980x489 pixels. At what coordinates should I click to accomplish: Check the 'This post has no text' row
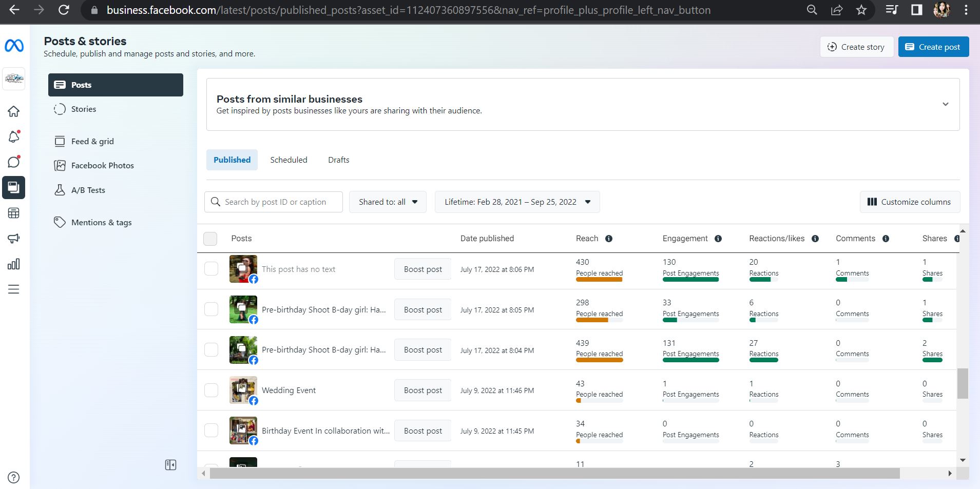click(211, 269)
